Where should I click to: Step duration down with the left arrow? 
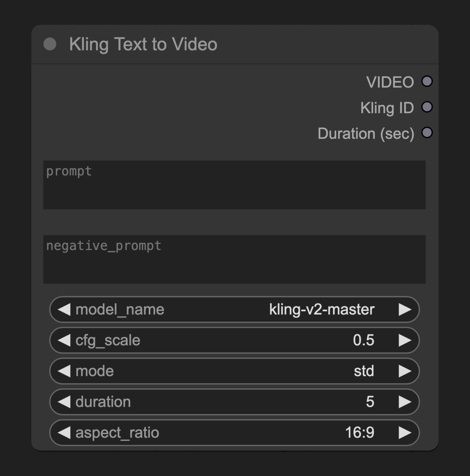(x=64, y=402)
